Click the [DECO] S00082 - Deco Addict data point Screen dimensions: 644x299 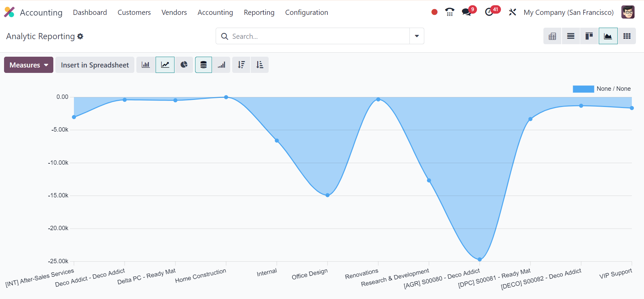[x=581, y=106]
